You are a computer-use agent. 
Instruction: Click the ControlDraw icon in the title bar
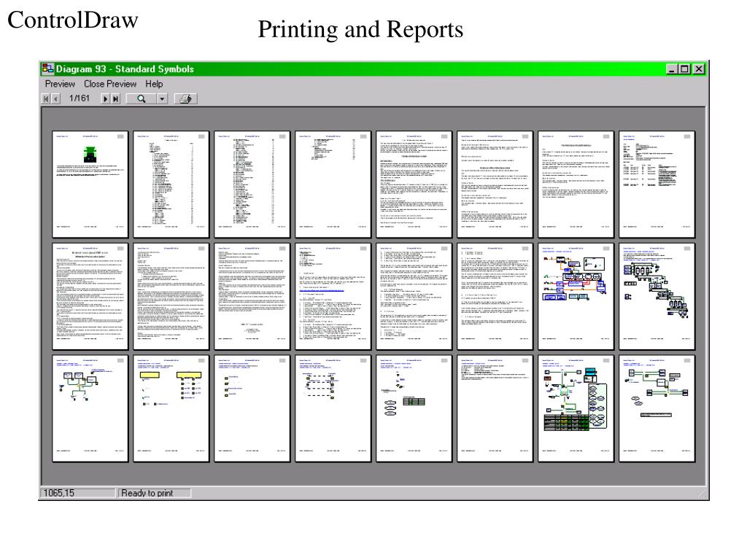coord(47,69)
